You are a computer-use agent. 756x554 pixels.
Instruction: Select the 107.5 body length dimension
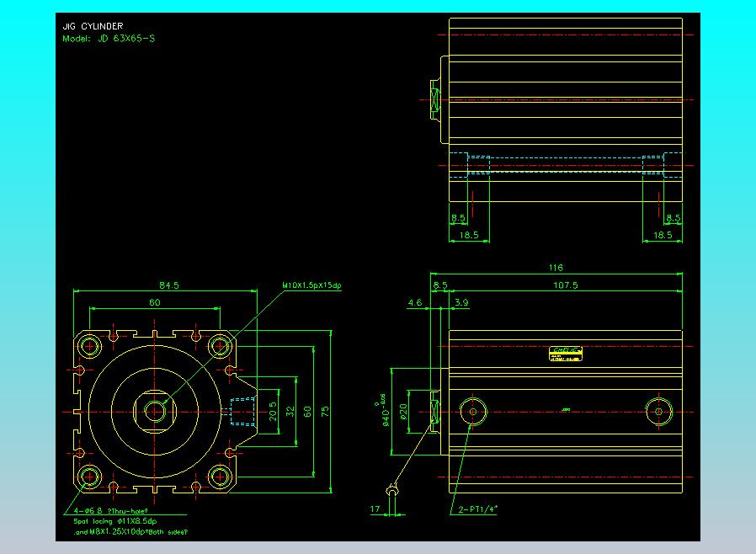[564, 285]
